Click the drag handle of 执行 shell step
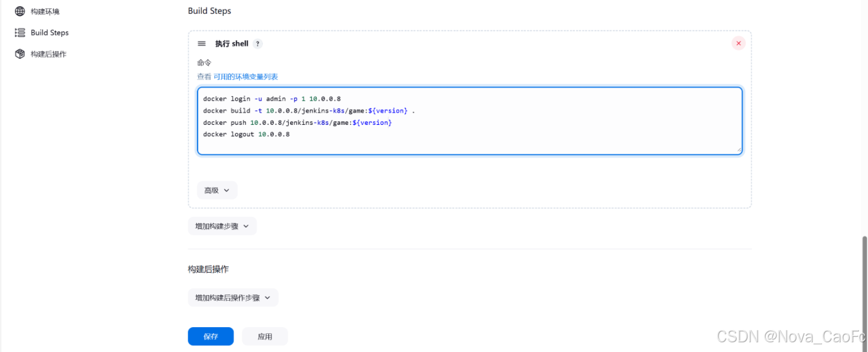This screenshot has height=352, width=868. (x=202, y=44)
